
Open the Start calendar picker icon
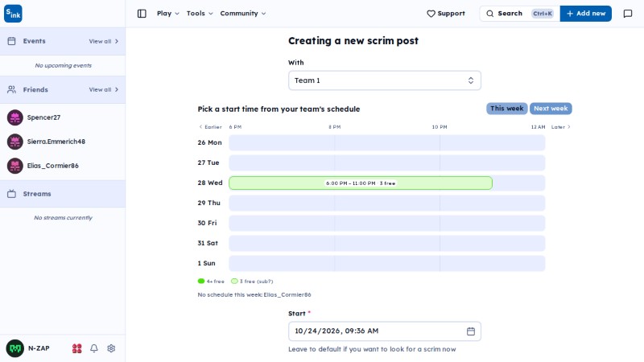(x=471, y=331)
